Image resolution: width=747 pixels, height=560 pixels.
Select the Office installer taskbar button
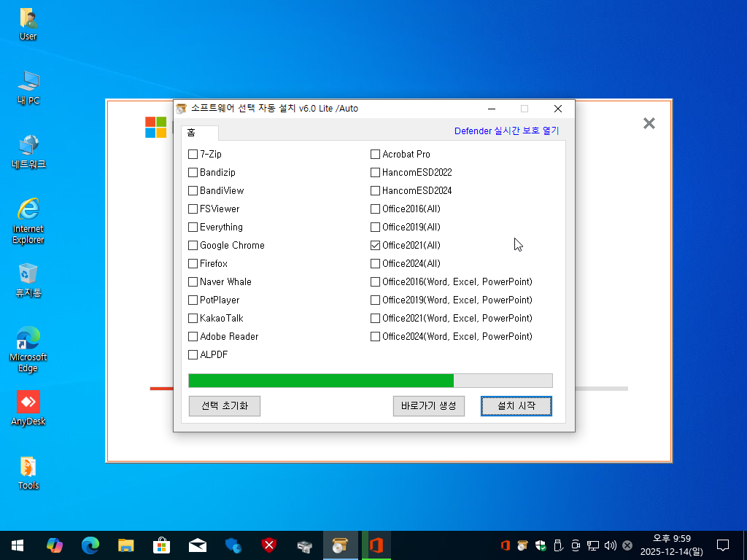[376, 545]
